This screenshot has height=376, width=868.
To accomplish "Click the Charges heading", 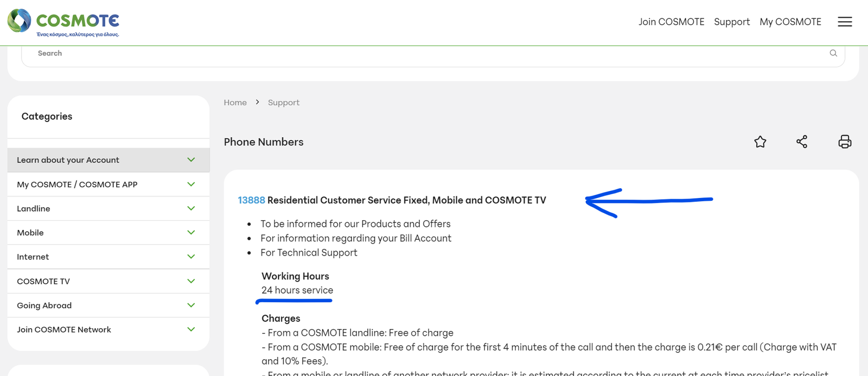I will pyautogui.click(x=280, y=318).
